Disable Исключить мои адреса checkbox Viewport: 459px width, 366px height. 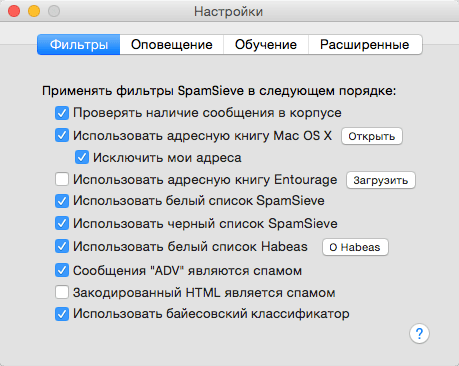(x=82, y=157)
